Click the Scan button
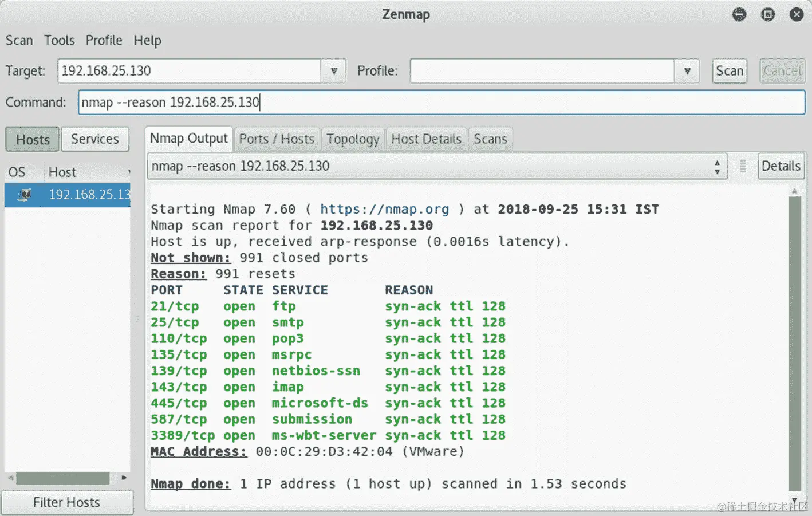Viewport: 812px width, 516px height. (x=730, y=71)
